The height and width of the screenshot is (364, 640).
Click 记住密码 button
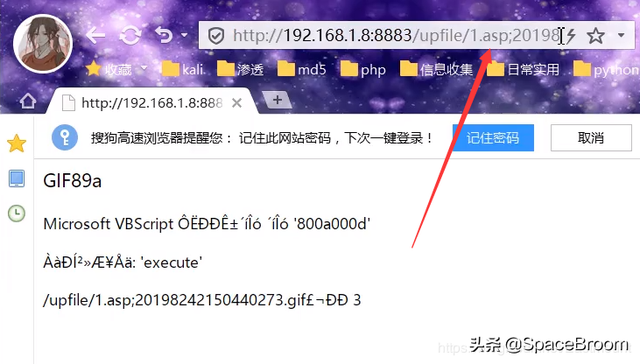pos(493,138)
